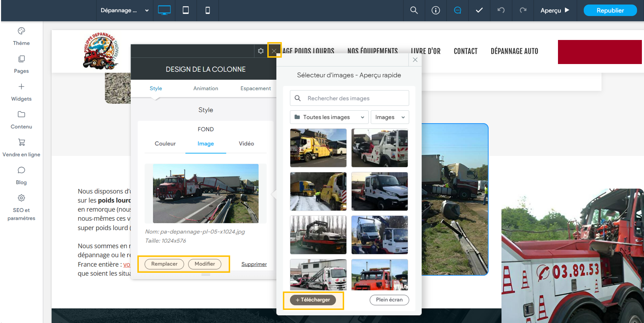The image size is (644, 323).
Task: Open the comments chat icon
Action: coord(457,10)
